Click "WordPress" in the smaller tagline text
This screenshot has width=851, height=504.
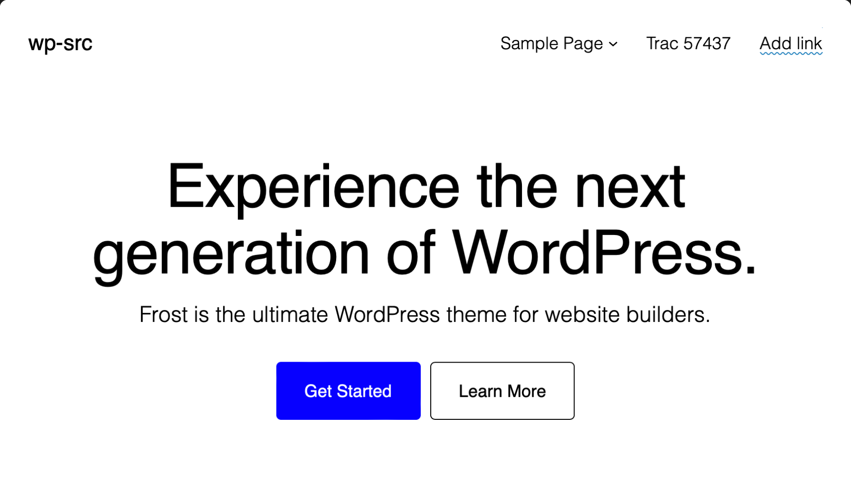click(x=387, y=314)
